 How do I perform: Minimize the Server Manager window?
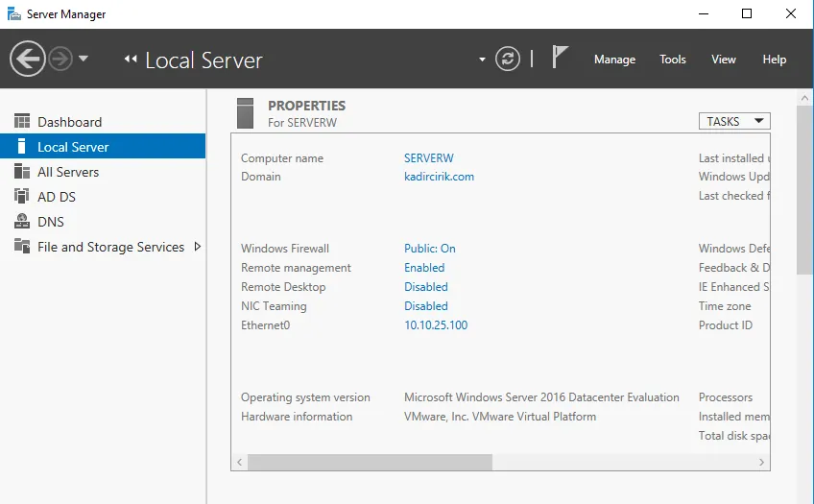tap(704, 13)
